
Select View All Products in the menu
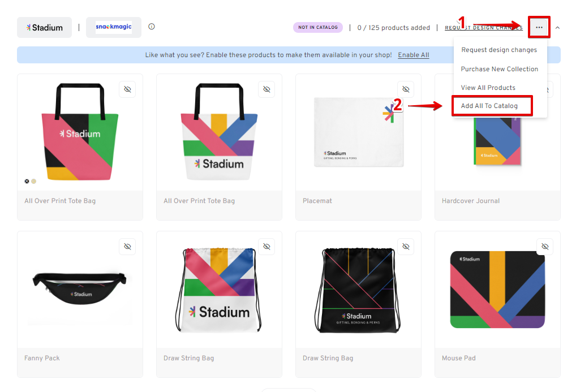489,87
